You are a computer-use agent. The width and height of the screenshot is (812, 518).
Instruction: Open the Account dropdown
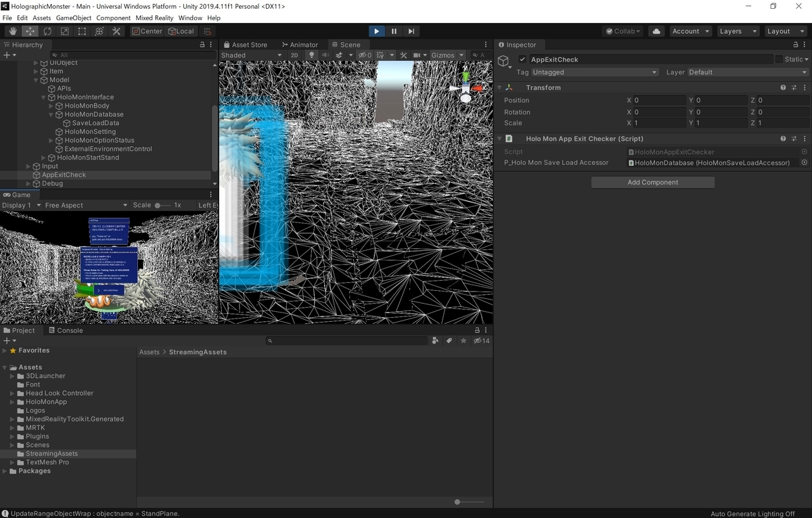[690, 31]
